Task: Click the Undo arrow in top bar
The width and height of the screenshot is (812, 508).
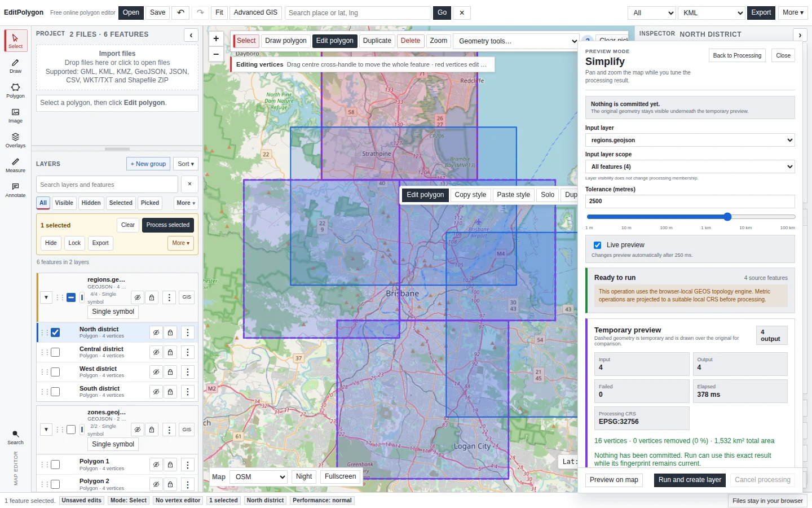Action: tap(180, 12)
